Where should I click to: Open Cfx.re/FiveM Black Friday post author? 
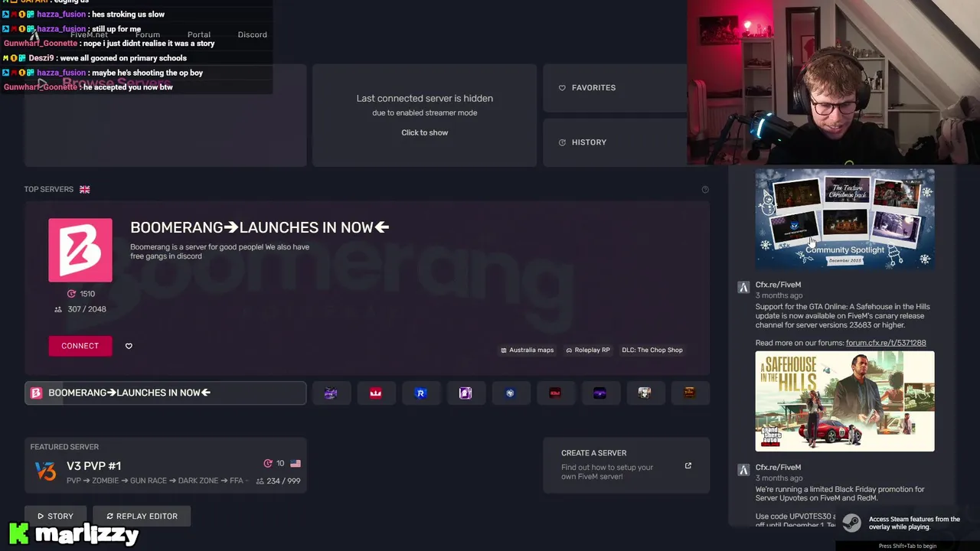(779, 468)
